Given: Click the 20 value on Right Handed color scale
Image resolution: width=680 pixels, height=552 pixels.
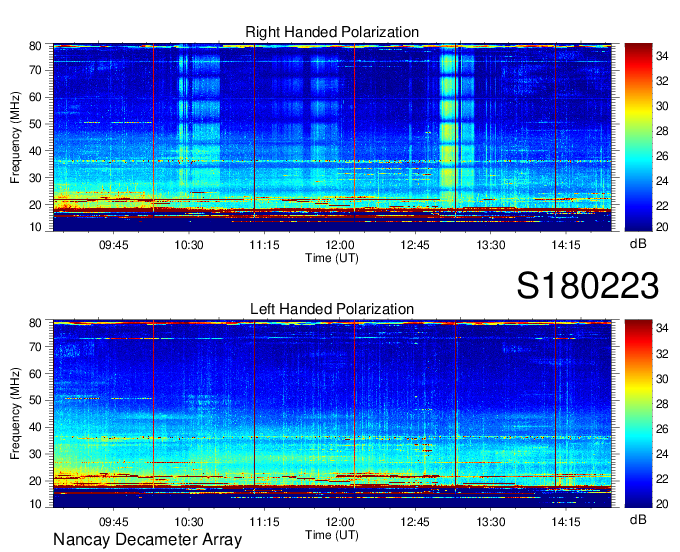Looking at the screenshot, I should (662, 227).
